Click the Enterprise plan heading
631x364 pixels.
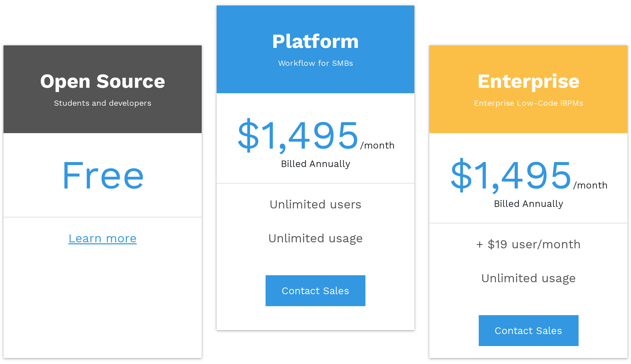pyautogui.click(x=528, y=82)
